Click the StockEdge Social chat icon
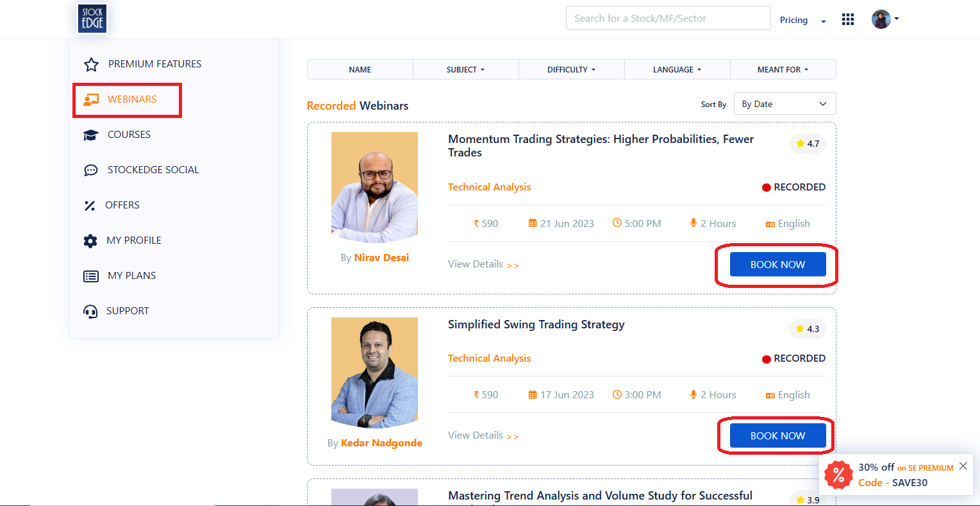This screenshot has height=506, width=980. pyautogui.click(x=91, y=170)
